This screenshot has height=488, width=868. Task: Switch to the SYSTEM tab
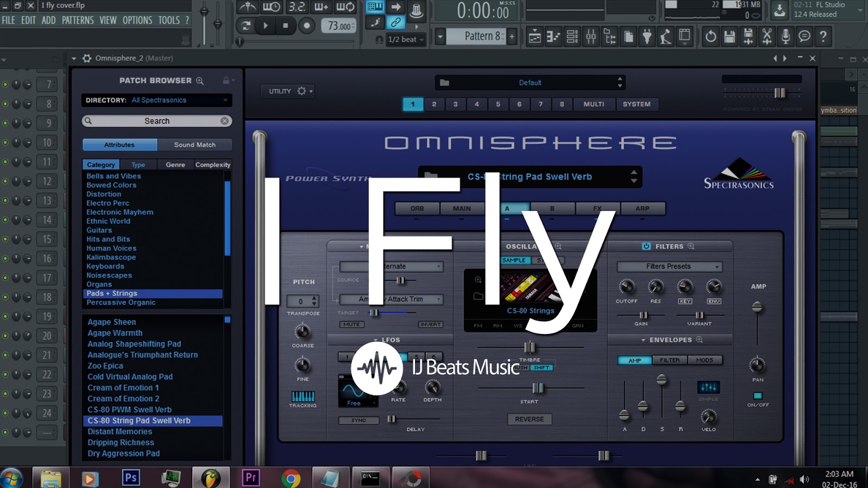point(637,104)
